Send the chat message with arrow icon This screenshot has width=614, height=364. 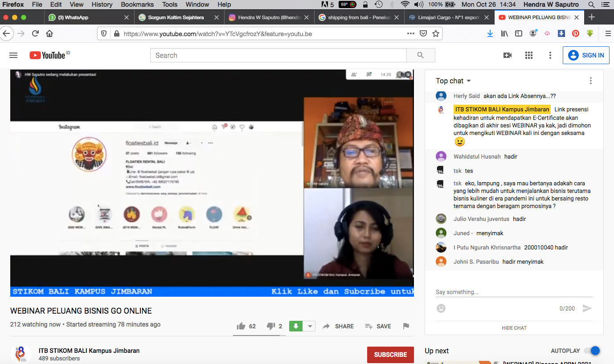[x=587, y=308]
